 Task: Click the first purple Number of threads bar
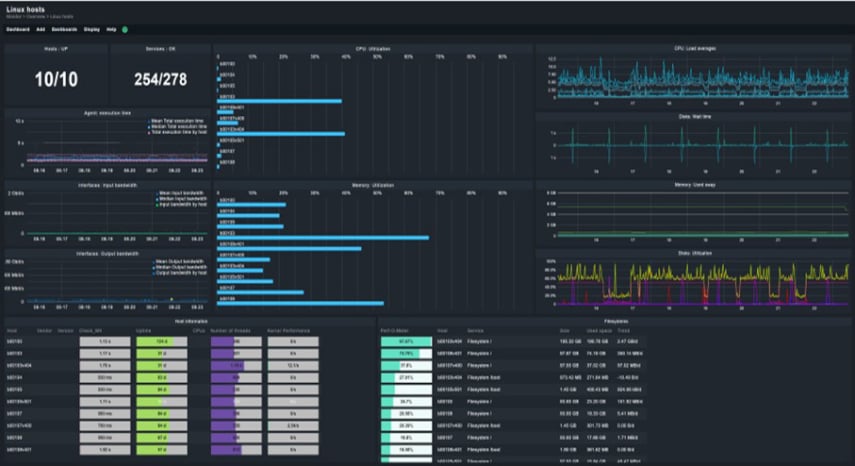236,341
